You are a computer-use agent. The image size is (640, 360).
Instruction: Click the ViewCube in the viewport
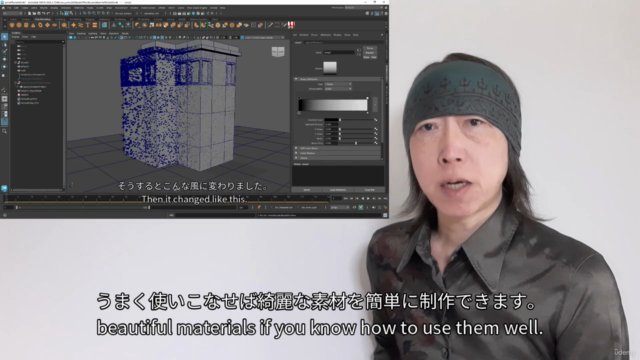[x=278, y=52]
